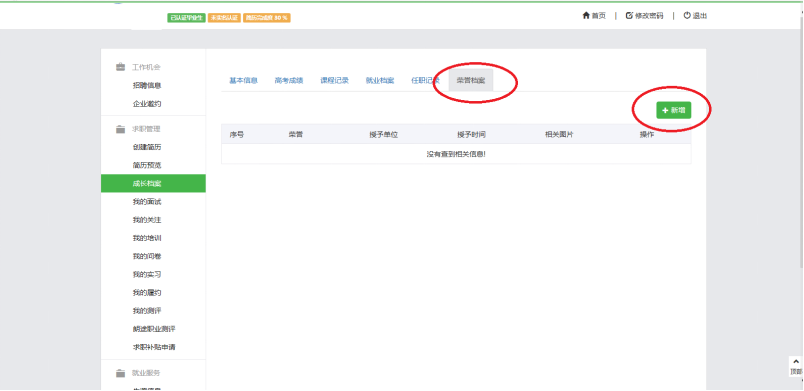
Task: Click the home icon beside 首页
Action: pyautogui.click(x=586, y=16)
